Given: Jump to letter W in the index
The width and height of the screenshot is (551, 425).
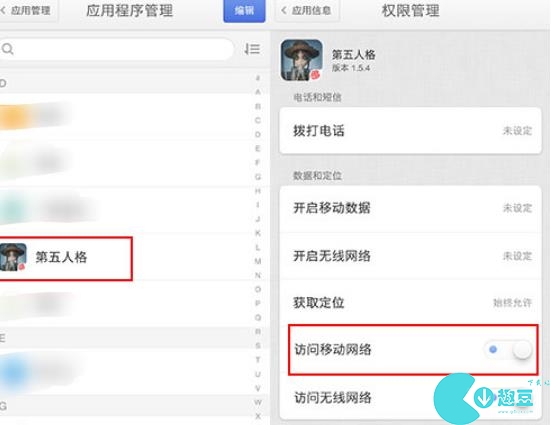Looking at the screenshot, I should (x=258, y=402).
